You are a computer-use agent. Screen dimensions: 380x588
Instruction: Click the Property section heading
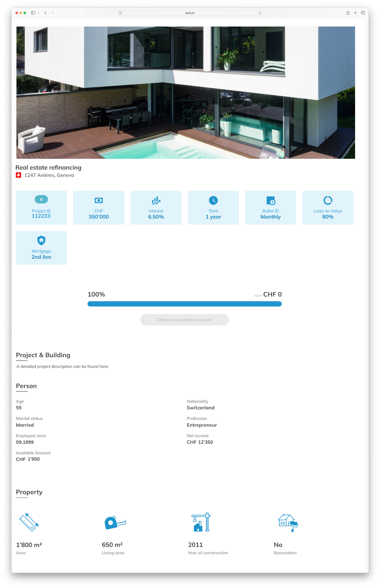point(29,492)
